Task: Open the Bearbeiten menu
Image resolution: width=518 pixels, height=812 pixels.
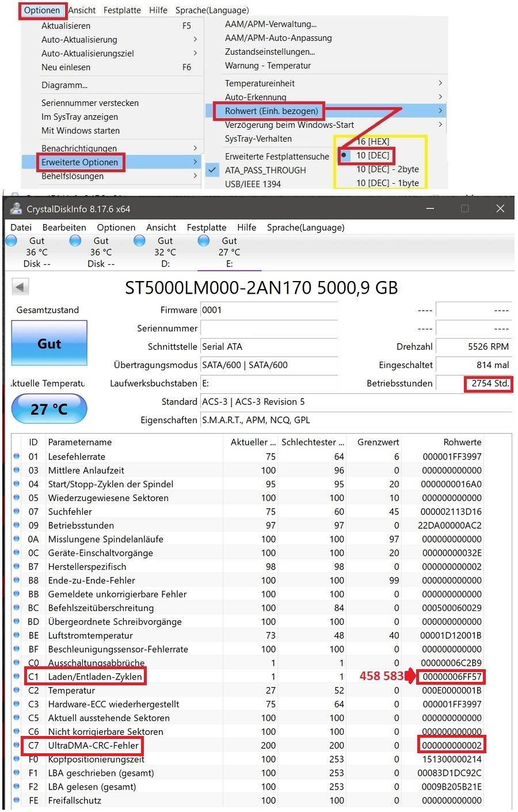Action: [64, 227]
